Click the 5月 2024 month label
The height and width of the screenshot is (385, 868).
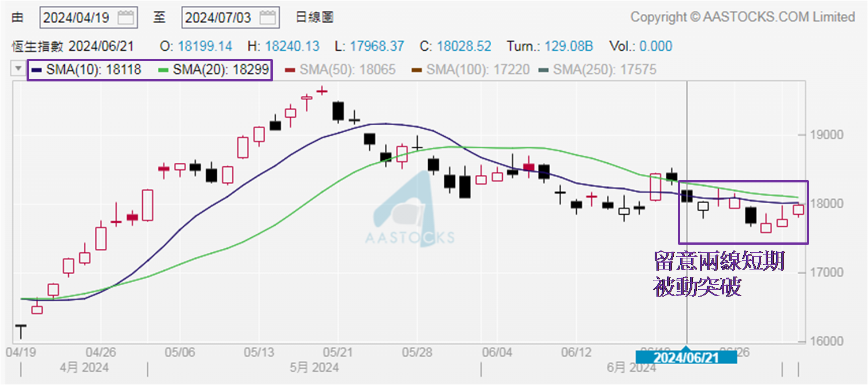314,368
